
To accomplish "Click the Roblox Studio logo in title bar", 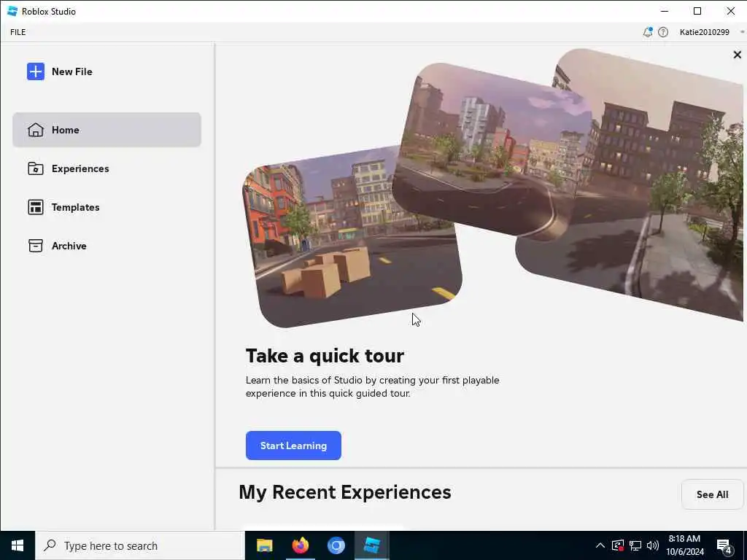I will click(x=12, y=11).
